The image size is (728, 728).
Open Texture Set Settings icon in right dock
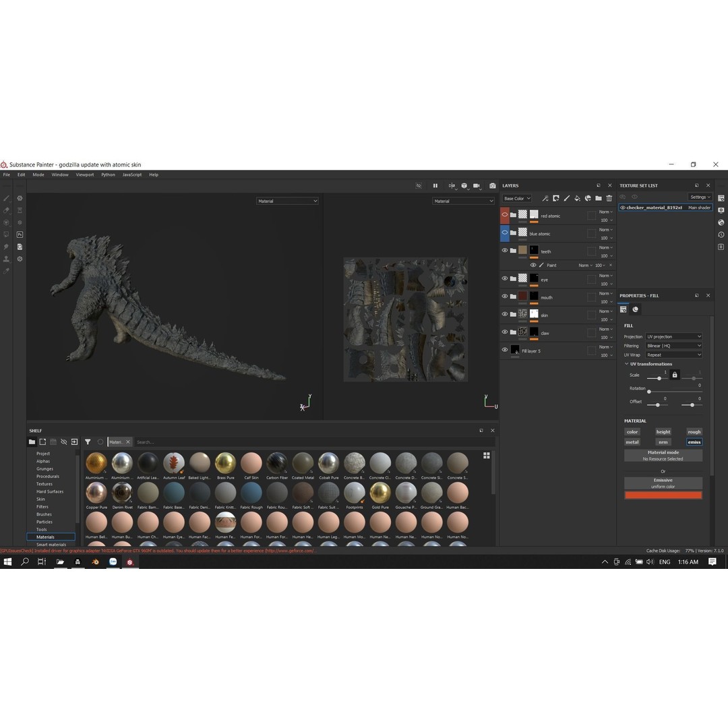point(721,198)
